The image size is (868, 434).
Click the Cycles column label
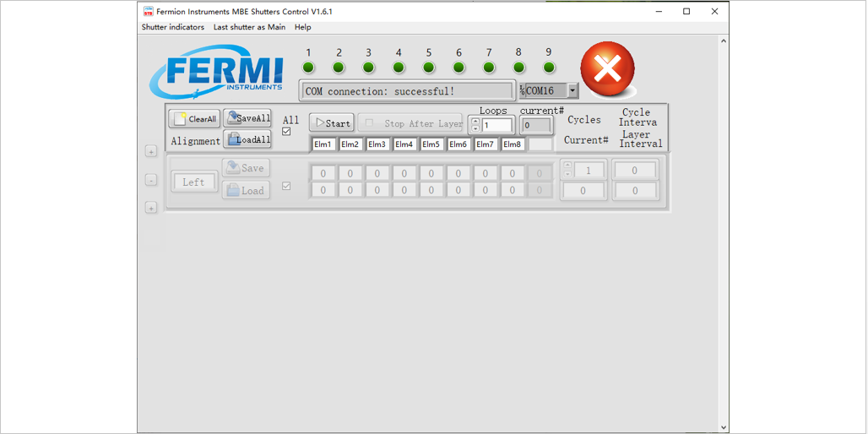tap(584, 120)
